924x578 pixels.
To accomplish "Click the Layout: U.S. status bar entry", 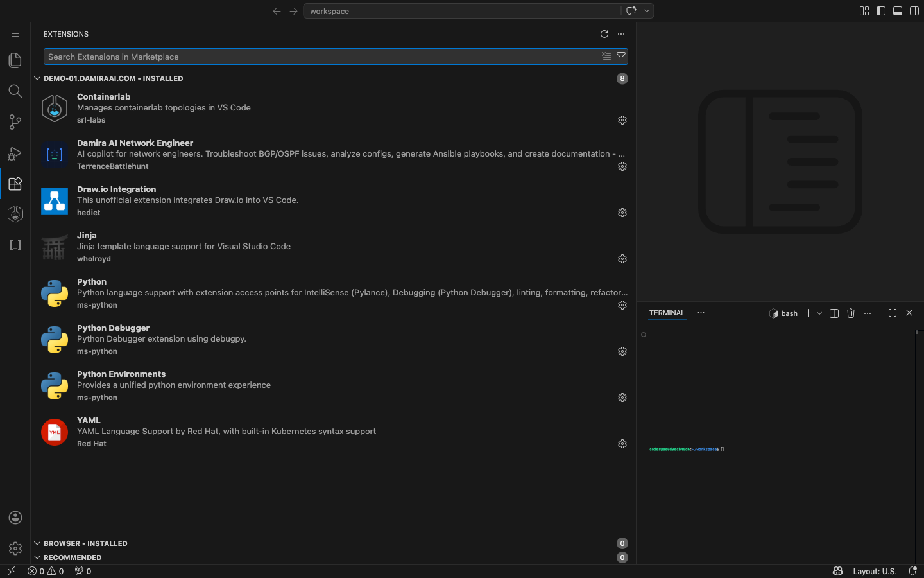I will 875,571.
